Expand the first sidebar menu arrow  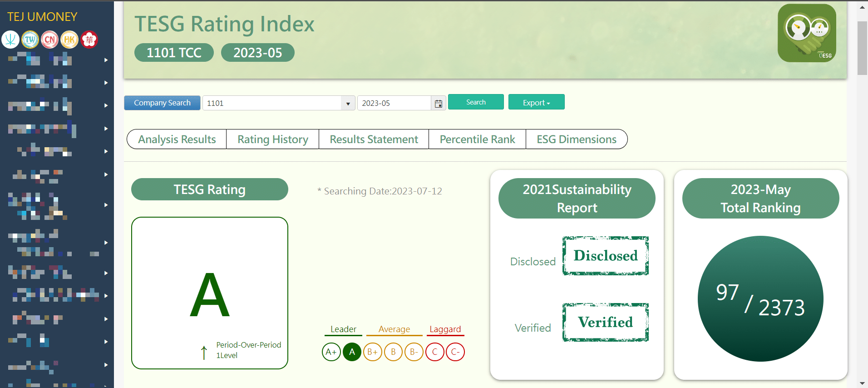[x=106, y=60]
